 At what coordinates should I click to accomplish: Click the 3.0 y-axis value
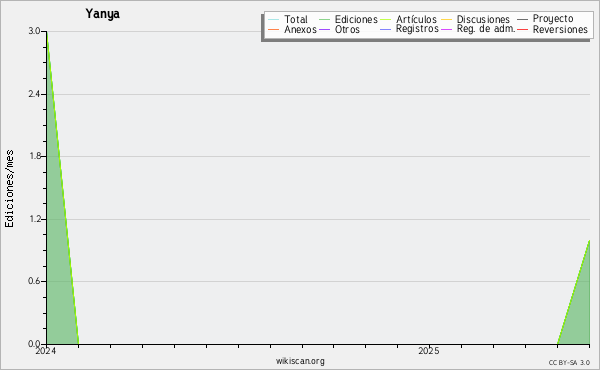pyautogui.click(x=34, y=31)
